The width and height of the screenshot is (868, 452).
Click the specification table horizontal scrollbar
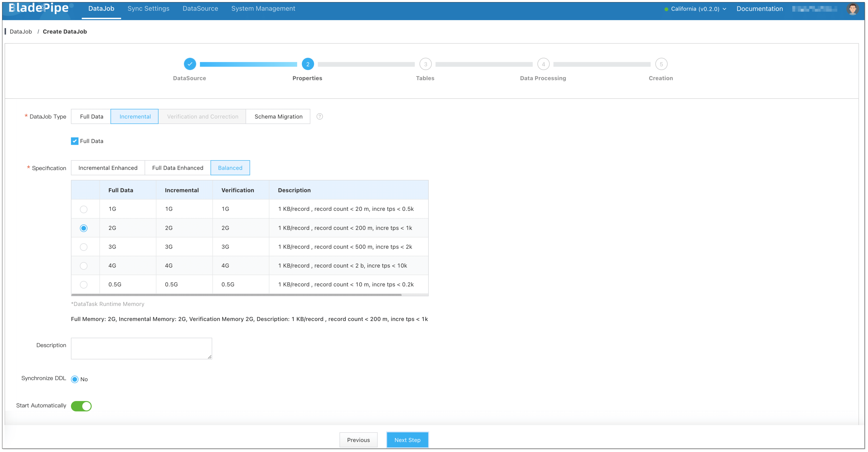pyautogui.click(x=236, y=295)
